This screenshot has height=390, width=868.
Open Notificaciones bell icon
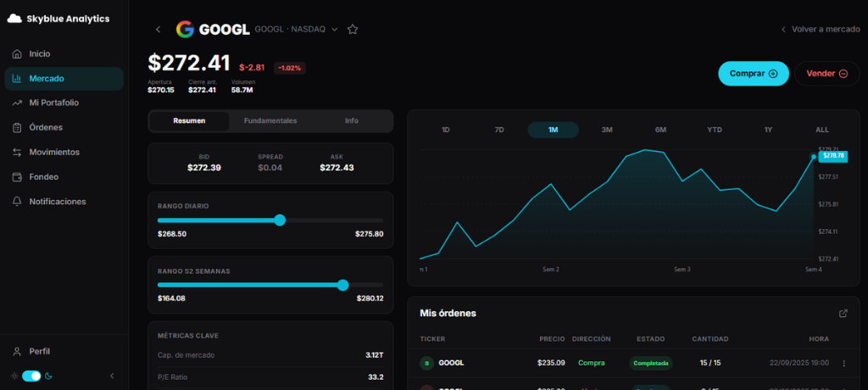click(17, 202)
